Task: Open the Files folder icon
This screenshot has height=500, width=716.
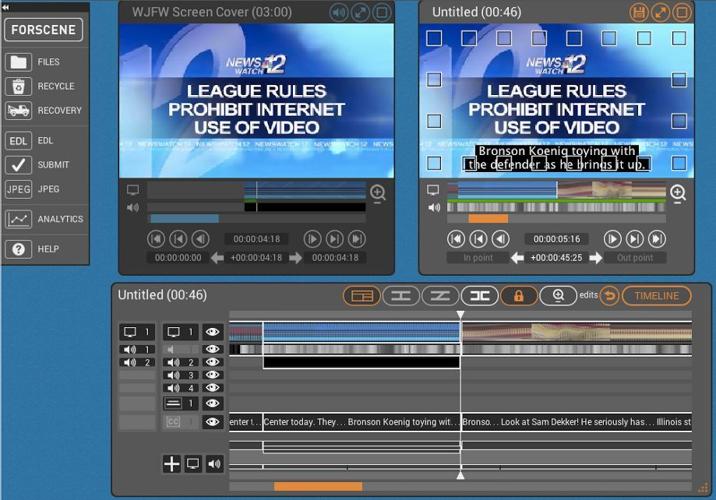Action: tap(18, 62)
